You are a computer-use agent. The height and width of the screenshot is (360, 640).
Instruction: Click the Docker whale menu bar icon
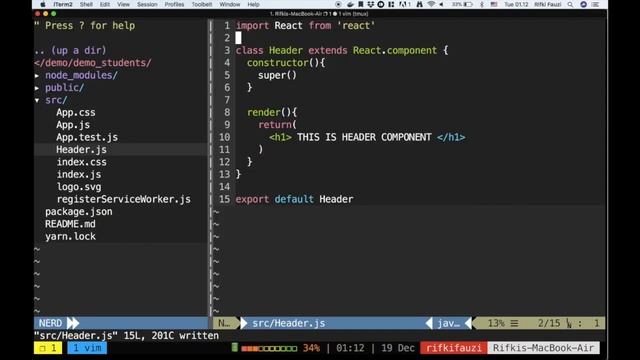[350, 4]
